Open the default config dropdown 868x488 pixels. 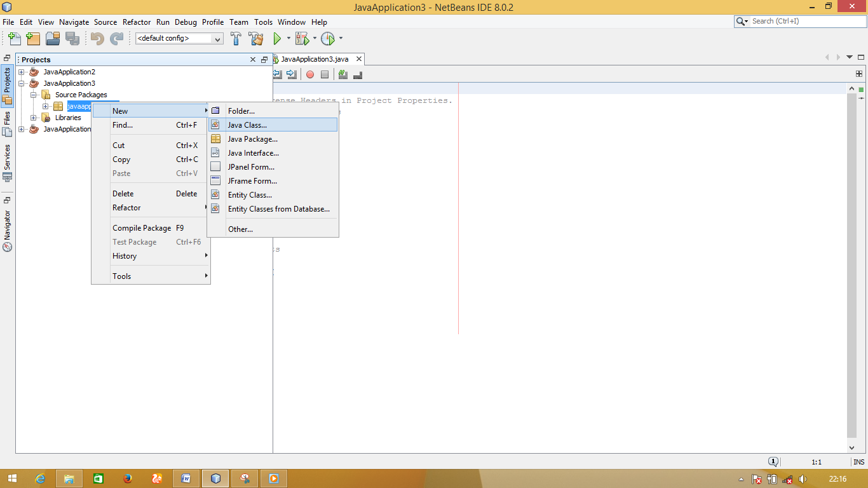click(x=219, y=38)
